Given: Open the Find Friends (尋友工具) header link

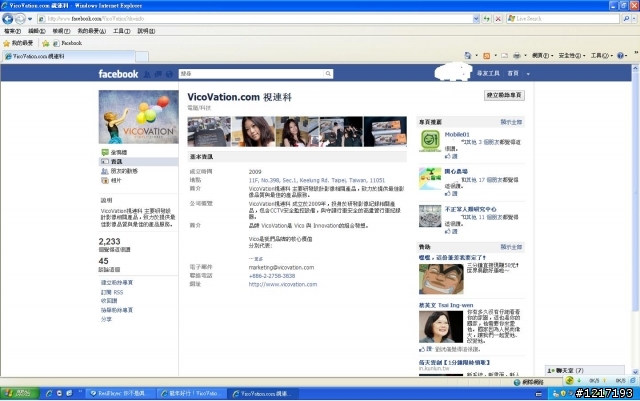Looking at the screenshot, I should coord(488,74).
